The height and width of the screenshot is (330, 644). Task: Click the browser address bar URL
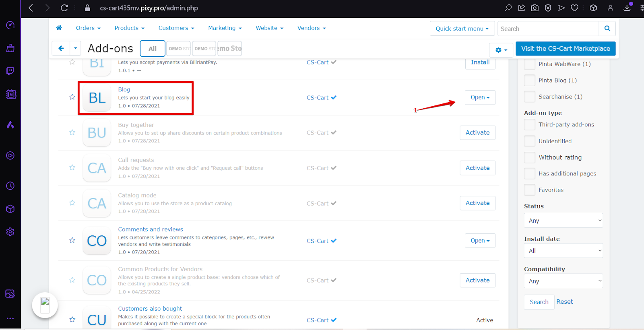[x=149, y=8]
